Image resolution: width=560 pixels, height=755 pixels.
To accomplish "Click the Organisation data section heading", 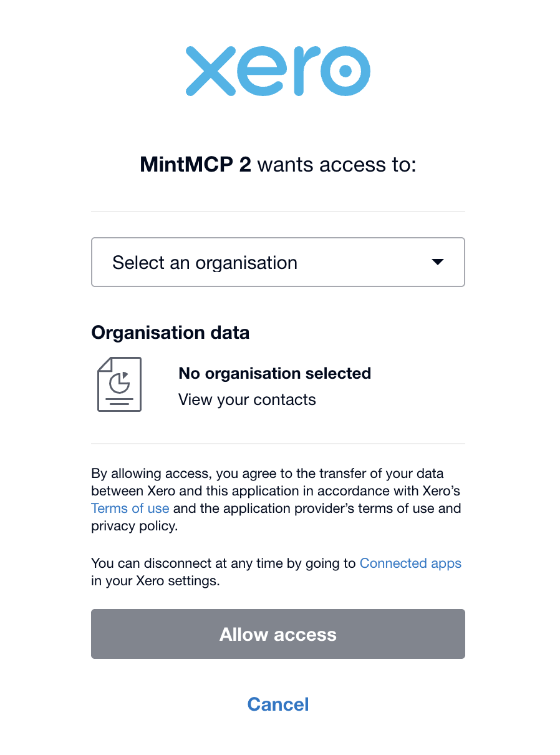I will [170, 333].
